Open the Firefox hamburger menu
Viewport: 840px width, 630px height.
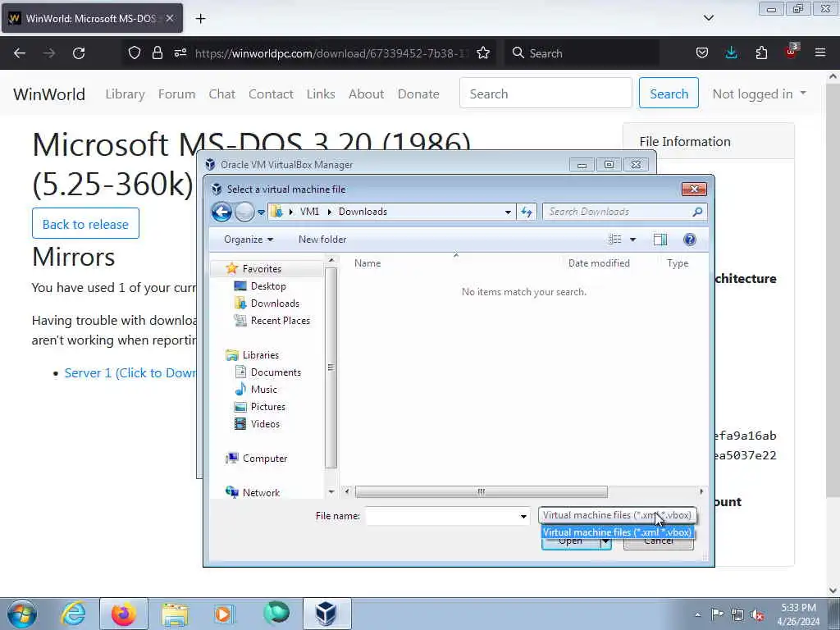820,52
